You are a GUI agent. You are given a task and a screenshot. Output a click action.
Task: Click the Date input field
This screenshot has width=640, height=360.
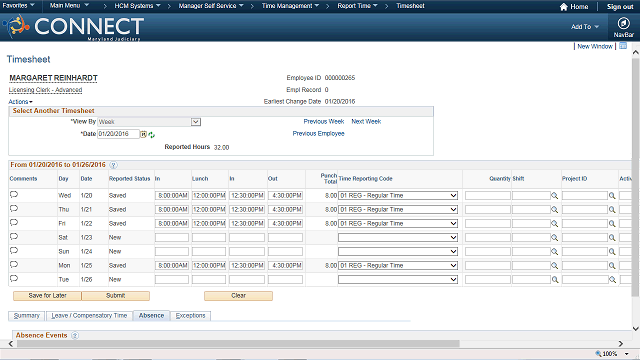coord(118,134)
